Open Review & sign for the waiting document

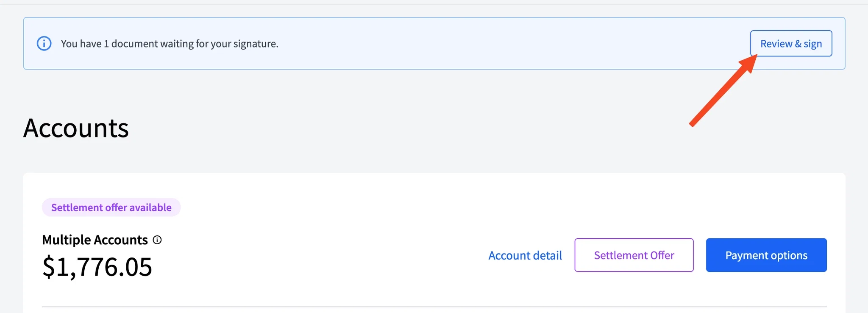[791, 43]
